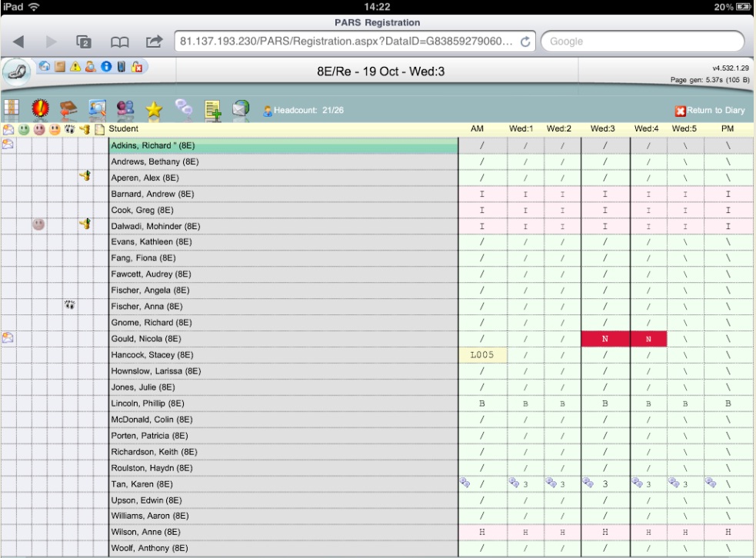Click the eyes column header icon
The width and height of the screenshot is (756, 558).
pos(70,129)
